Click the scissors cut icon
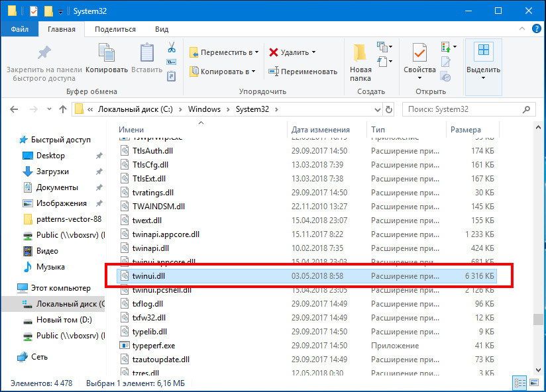Viewport: 546px width, 392px height. pos(172,47)
